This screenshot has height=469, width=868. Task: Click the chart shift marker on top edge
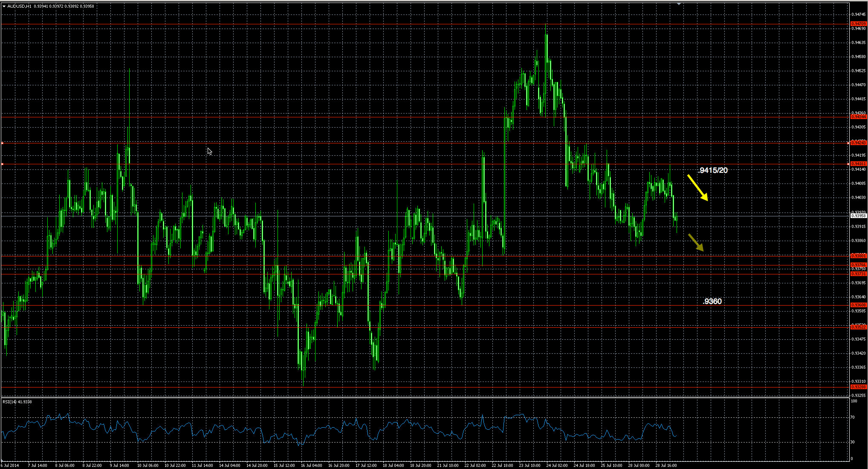pos(679,4)
